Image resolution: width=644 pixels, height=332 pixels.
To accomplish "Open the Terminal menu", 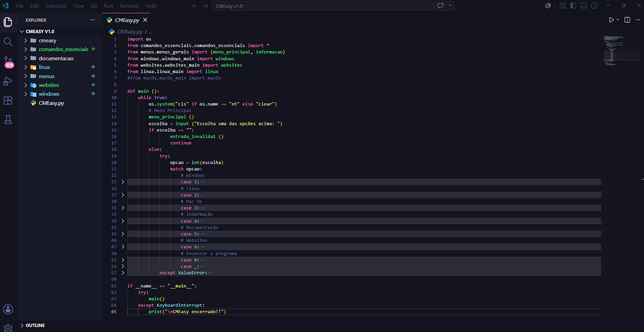I will [x=129, y=6].
